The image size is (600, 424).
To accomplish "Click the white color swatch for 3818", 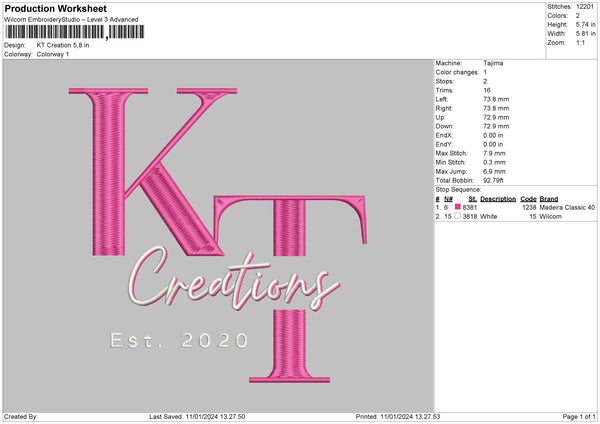I will click(458, 216).
